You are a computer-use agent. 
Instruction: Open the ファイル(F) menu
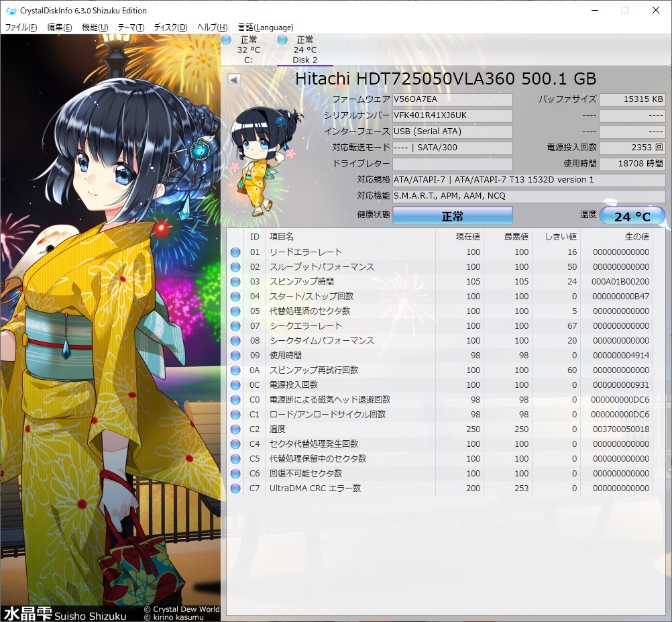21,28
